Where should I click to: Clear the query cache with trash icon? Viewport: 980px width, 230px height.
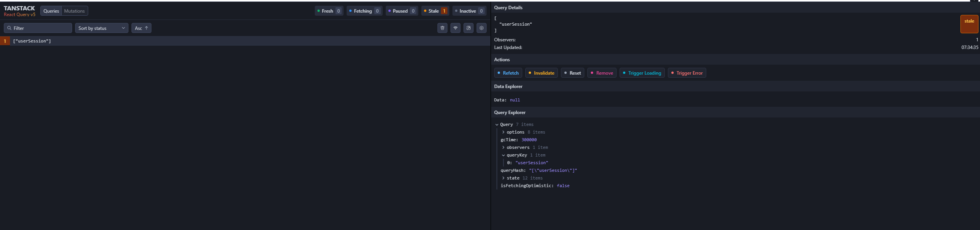click(442, 28)
